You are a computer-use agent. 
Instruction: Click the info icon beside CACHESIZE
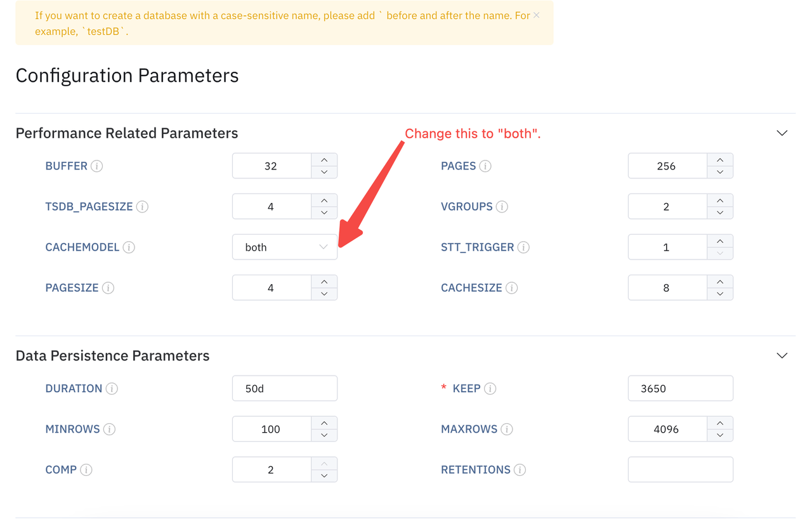click(x=511, y=288)
